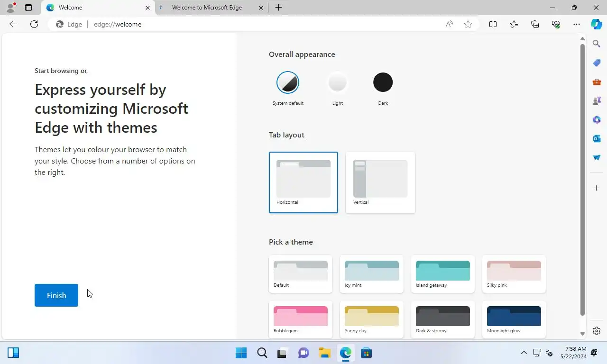Screen dimensions: 607x364
Task: Add this page to favorites star
Action: click(x=468, y=24)
